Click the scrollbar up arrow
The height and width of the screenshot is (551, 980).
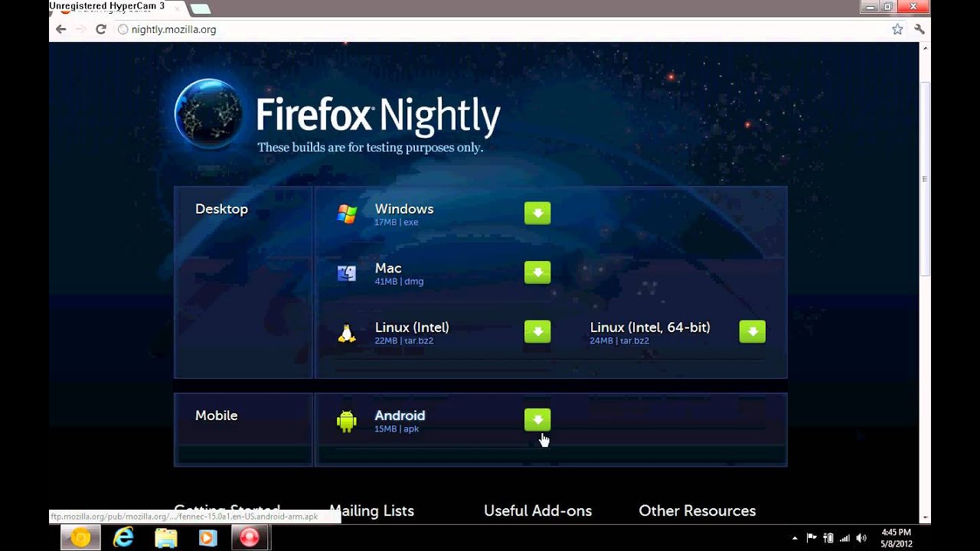tap(925, 48)
